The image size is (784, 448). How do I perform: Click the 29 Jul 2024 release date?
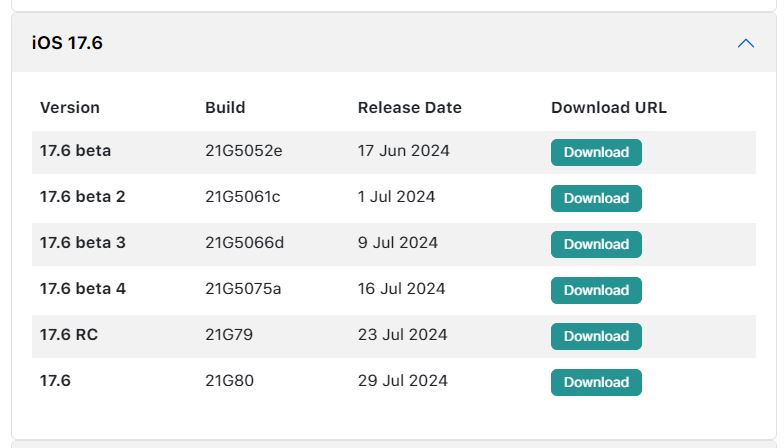click(x=402, y=380)
